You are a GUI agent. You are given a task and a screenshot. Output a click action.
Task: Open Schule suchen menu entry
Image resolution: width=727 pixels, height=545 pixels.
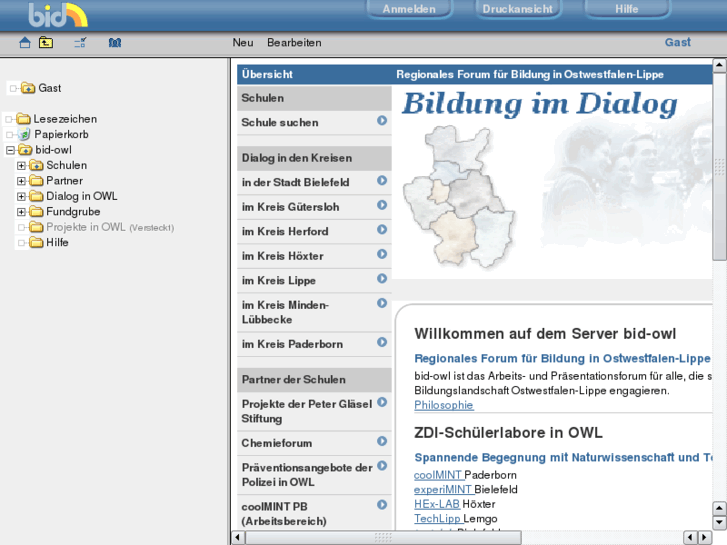click(x=280, y=122)
